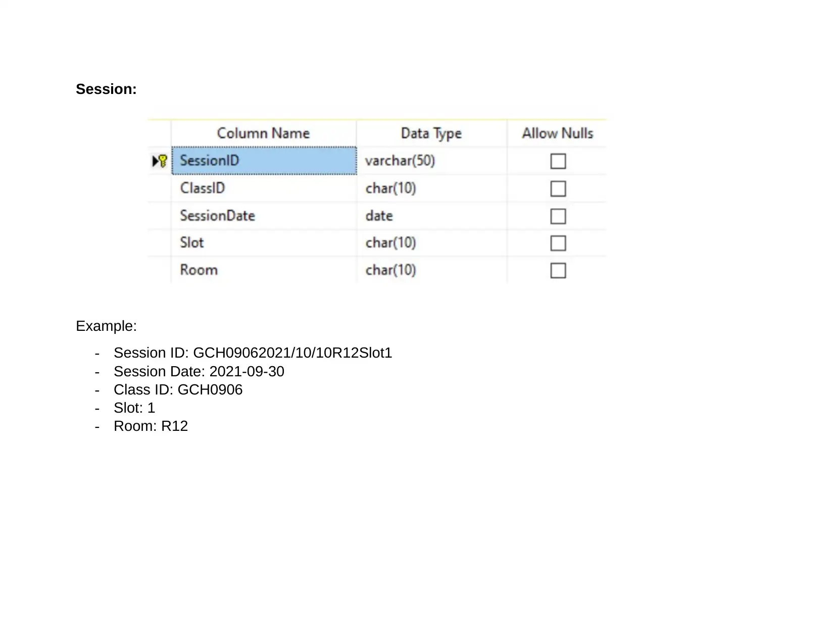The height and width of the screenshot is (644, 834).
Task: Select the SessionDate column name cell
Action: click(x=264, y=216)
